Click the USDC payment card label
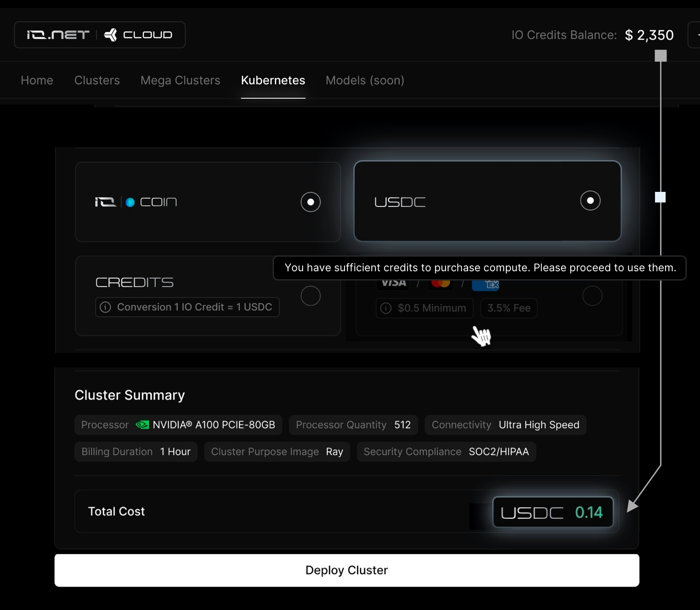The width and height of the screenshot is (700, 610). point(400,202)
